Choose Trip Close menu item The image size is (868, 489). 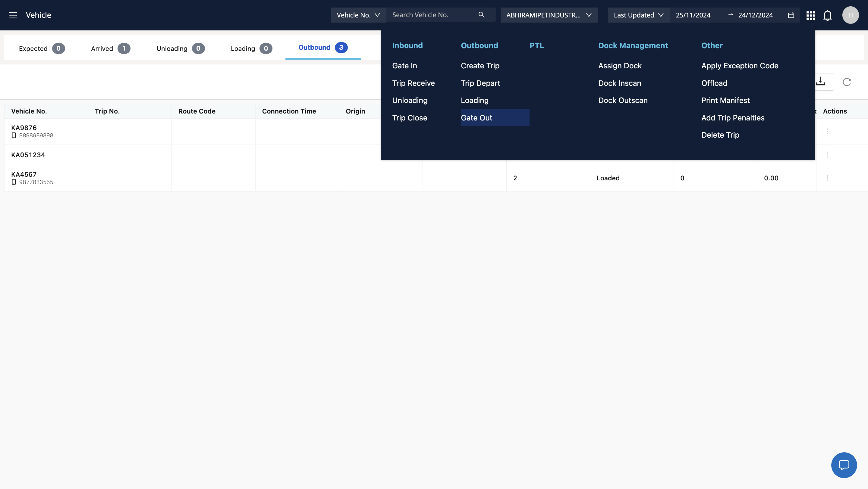tap(409, 118)
